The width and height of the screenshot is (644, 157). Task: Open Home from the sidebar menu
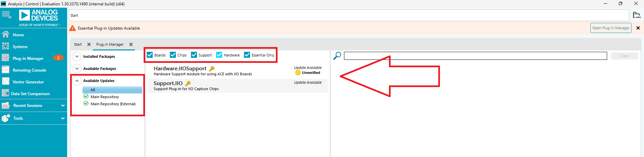(18, 35)
